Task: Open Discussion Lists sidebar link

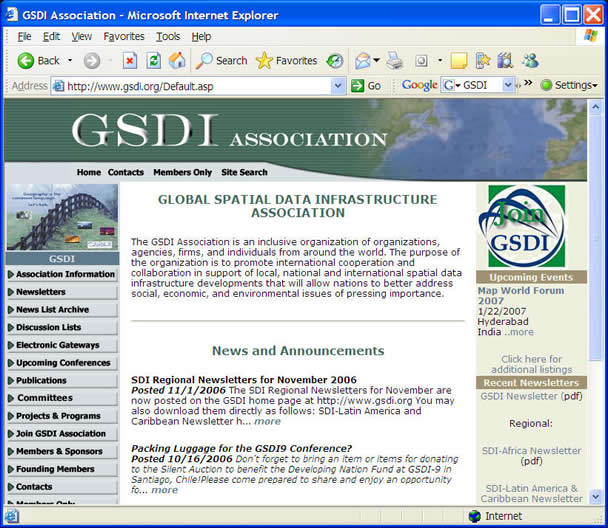Action: pyautogui.click(x=62, y=328)
